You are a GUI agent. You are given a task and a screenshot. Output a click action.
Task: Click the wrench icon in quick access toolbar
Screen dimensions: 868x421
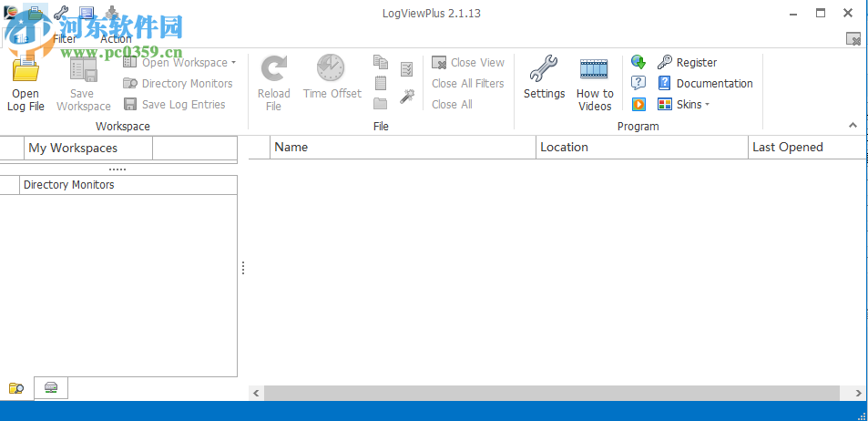(x=60, y=12)
